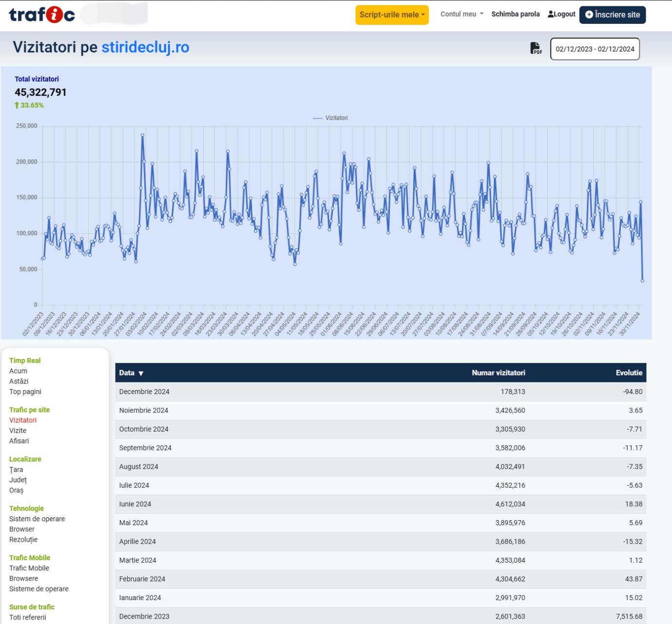Click the Iulie 2024 row
672x624 pixels.
pyautogui.click(x=381, y=485)
